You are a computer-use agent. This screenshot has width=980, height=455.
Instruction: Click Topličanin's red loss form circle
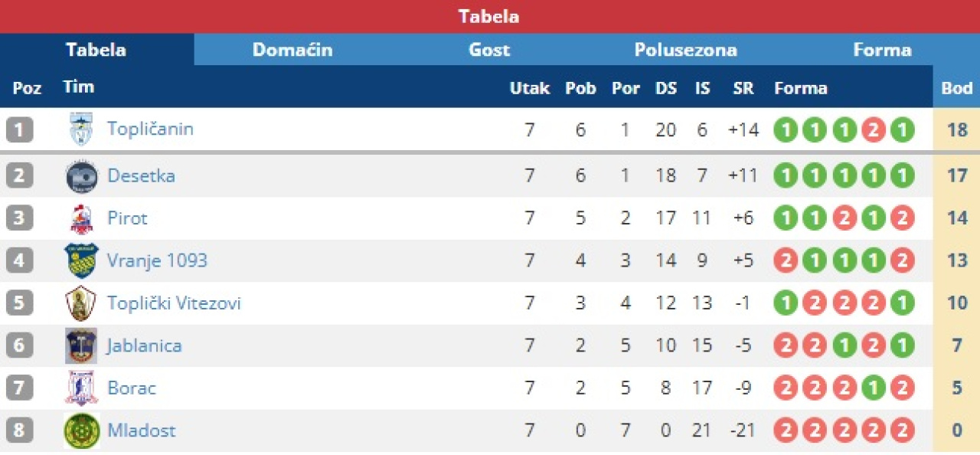[873, 130]
